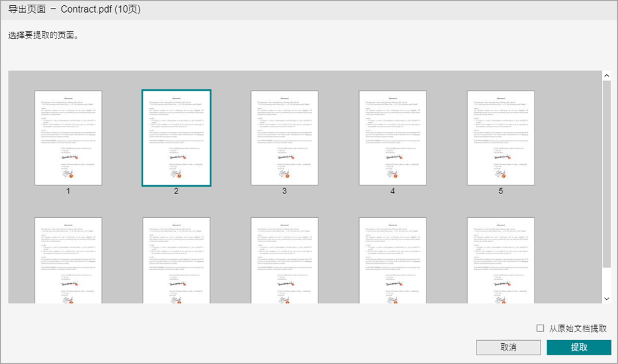This screenshot has width=618, height=364.
Task: Choose the page 4 thumbnail
Action: point(392,137)
